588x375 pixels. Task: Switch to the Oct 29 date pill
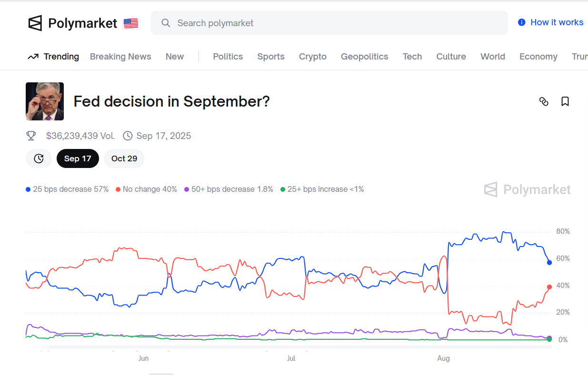[x=124, y=158]
